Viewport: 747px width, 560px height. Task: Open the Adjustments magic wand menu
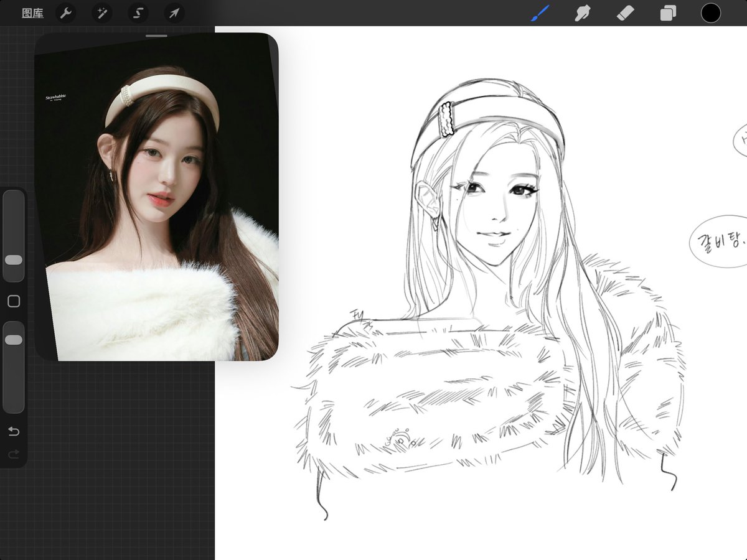click(x=101, y=12)
